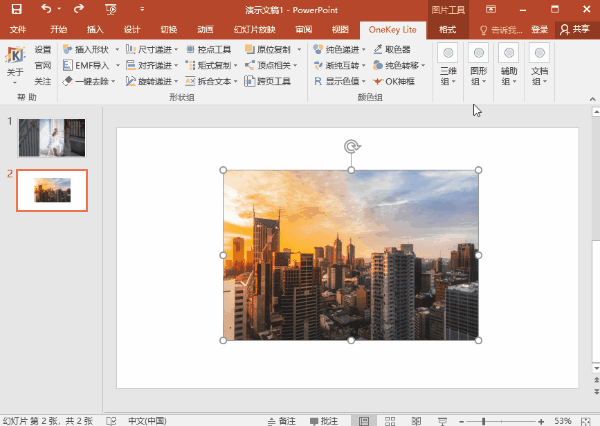Expand the 纯色递进 dropdown
This screenshot has width=600, height=426.
point(362,49)
